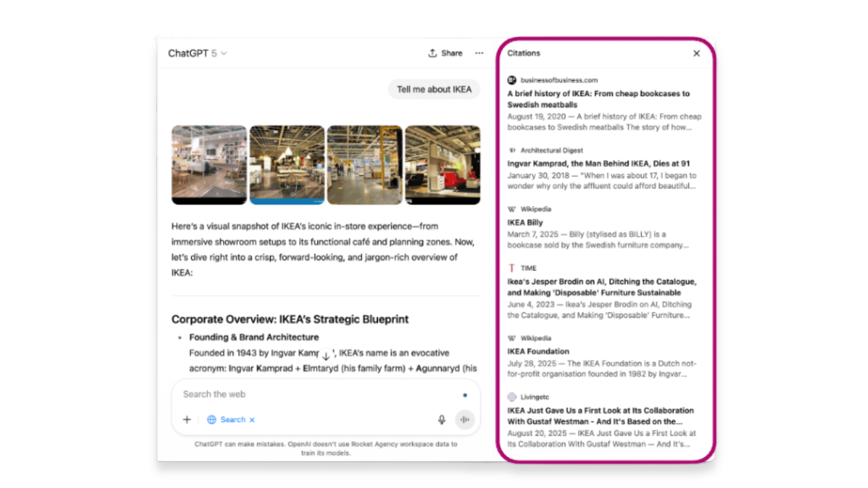Open the businessofbusiness.com IKEA history citation

click(598, 99)
